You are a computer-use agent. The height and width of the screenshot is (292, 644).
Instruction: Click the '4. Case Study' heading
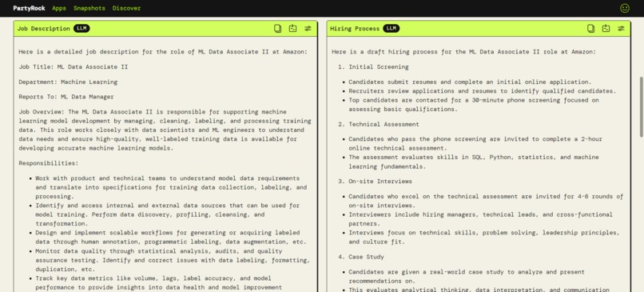pyautogui.click(x=361, y=257)
